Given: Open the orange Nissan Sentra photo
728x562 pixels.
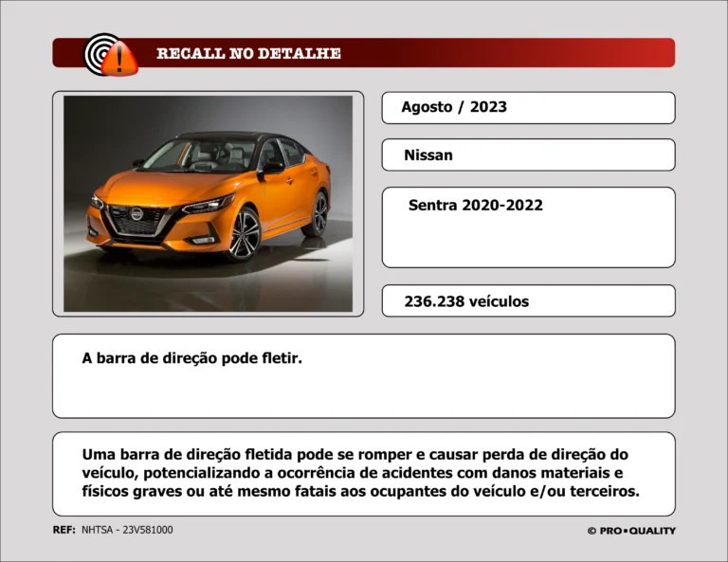Looking at the screenshot, I should 208,203.
